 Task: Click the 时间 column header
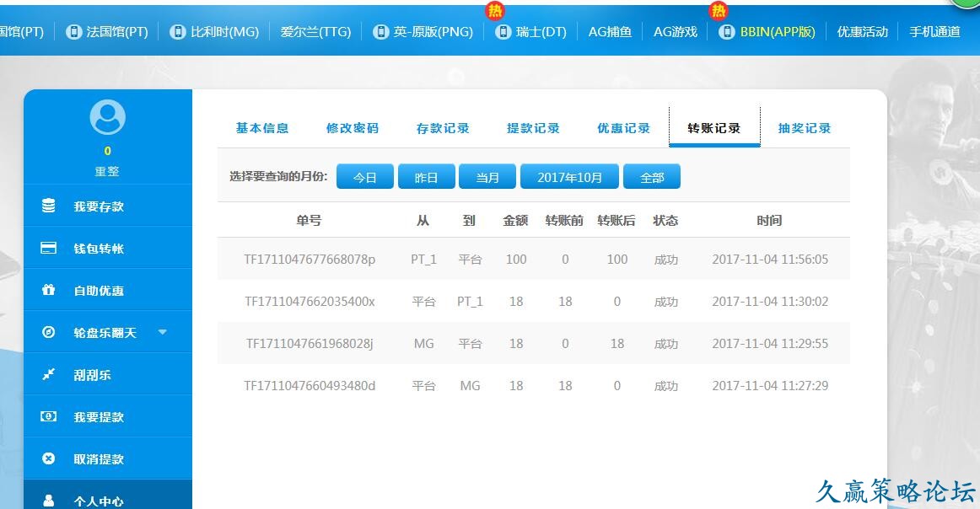click(769, 221)
